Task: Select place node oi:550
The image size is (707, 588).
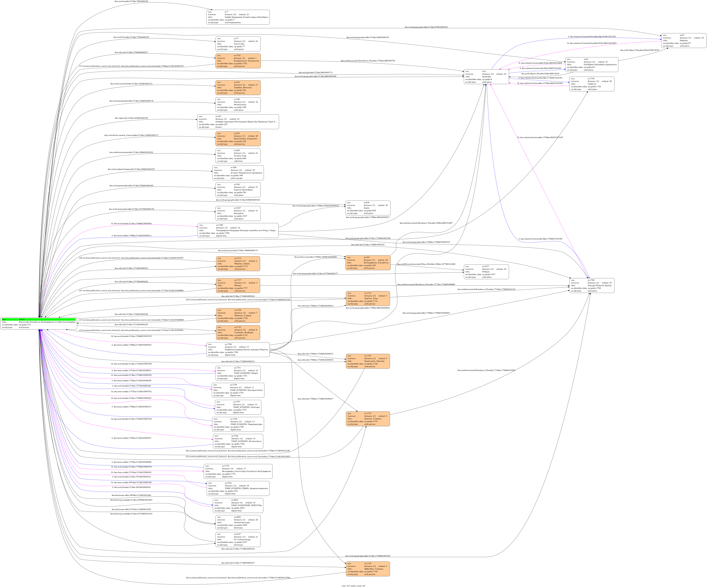Action: pos(238,190)
